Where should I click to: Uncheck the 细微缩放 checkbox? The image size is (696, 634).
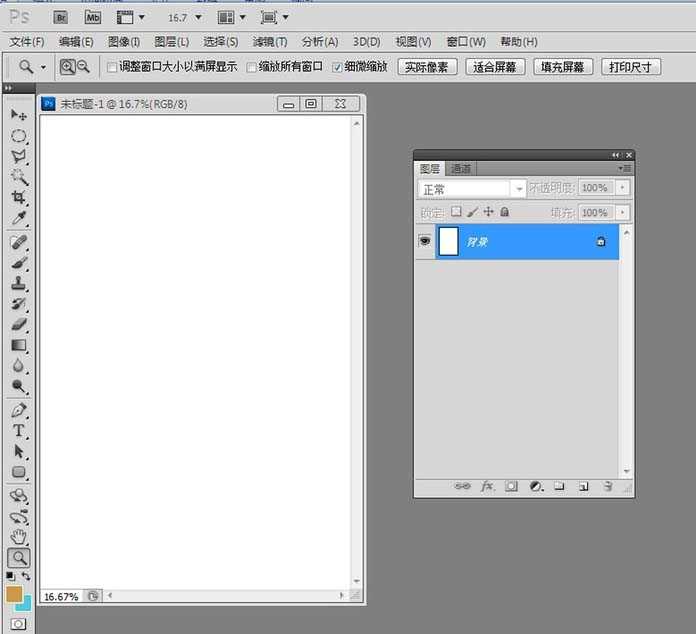coord(337,67)
